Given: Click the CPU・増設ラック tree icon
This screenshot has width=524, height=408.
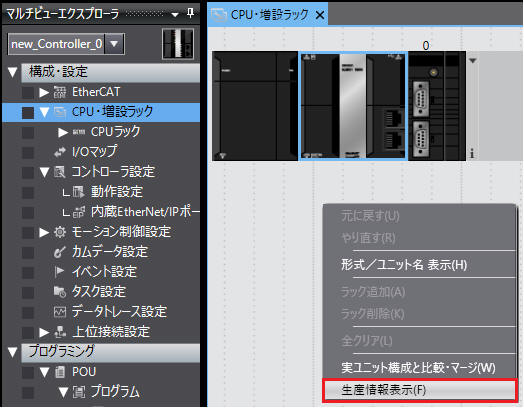Looking at the screenshot, I should pyautogui.click(x=60, y=112).
